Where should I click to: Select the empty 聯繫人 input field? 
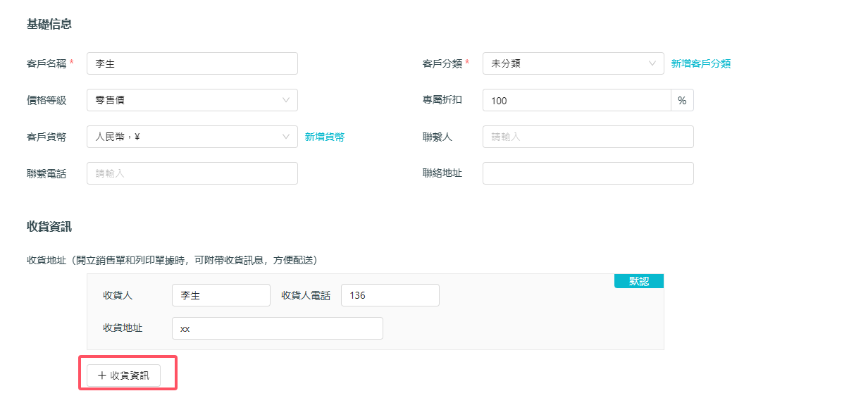tap(588, 137)
